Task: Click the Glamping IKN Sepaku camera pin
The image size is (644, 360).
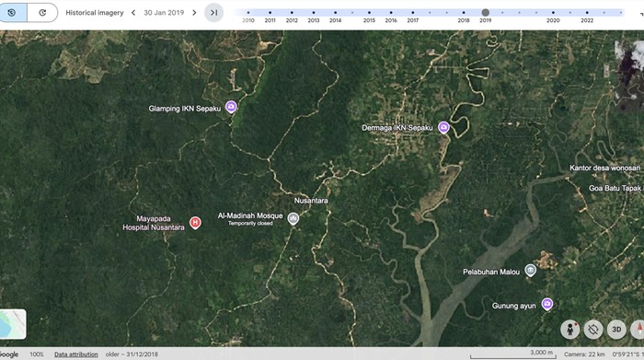Action: [x=231, y=107]
